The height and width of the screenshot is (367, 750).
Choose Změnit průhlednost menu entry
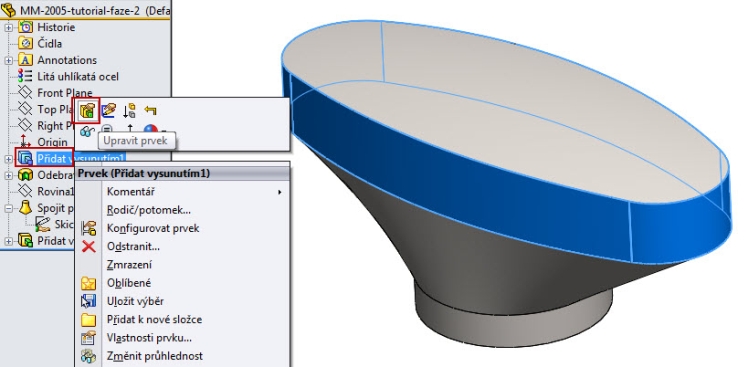pyautogui.click(x=183, y=356)
